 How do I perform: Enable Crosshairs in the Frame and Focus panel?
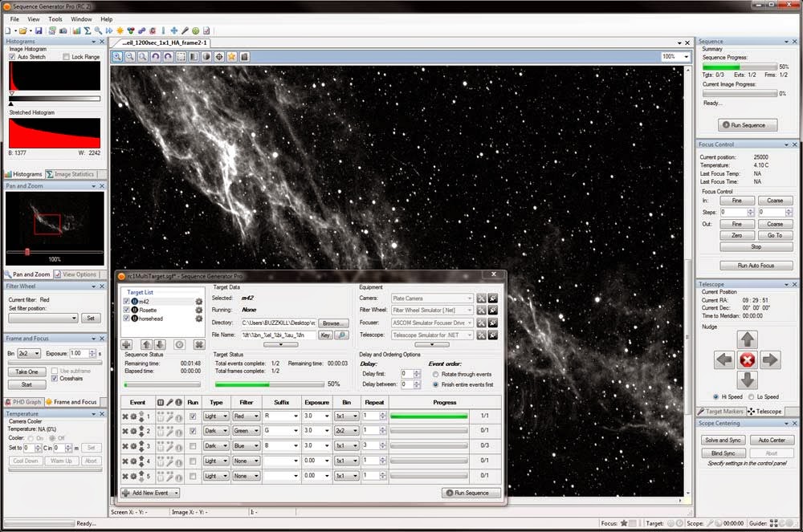click(x=53, y=379)
